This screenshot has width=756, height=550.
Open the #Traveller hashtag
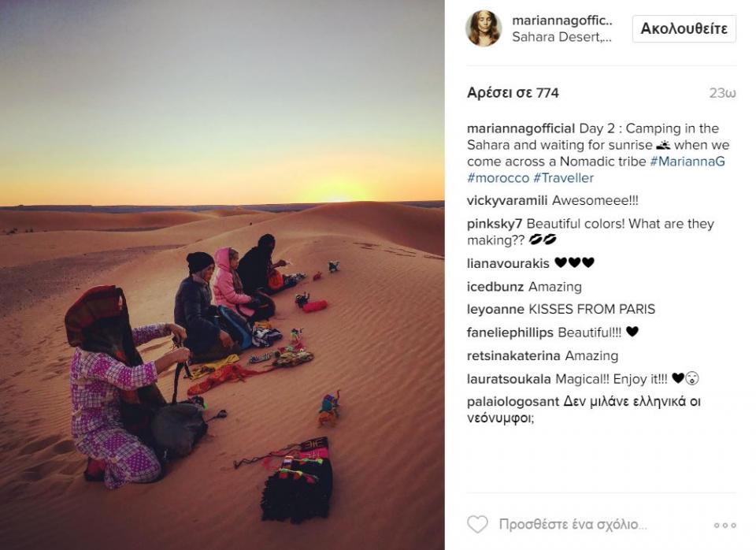pyautogui.click(x=563, y=178)
